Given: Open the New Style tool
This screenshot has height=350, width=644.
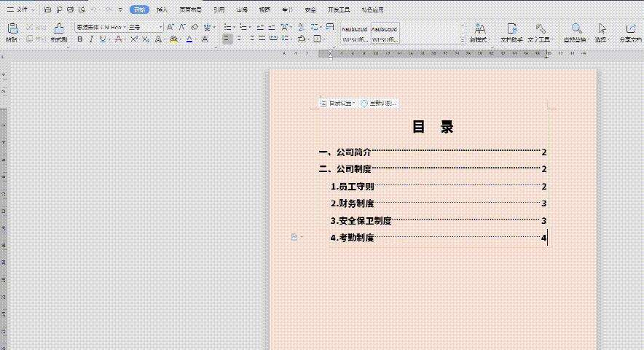Looking at the screenshot, I should coord(479,32).
